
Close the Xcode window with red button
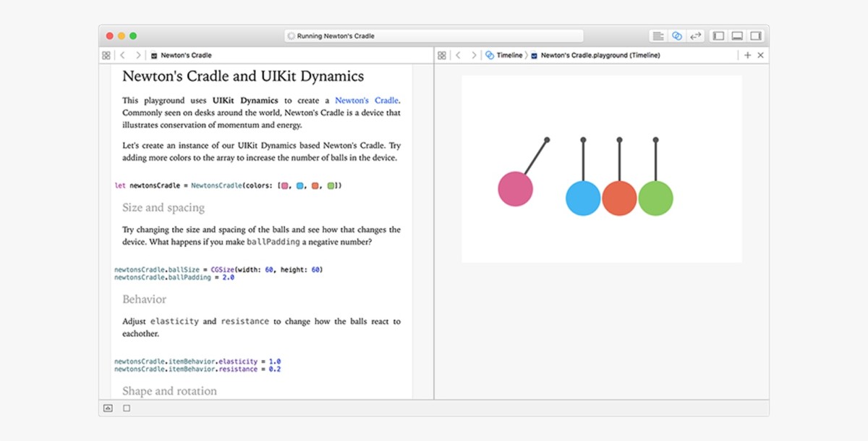coord(110,35)
